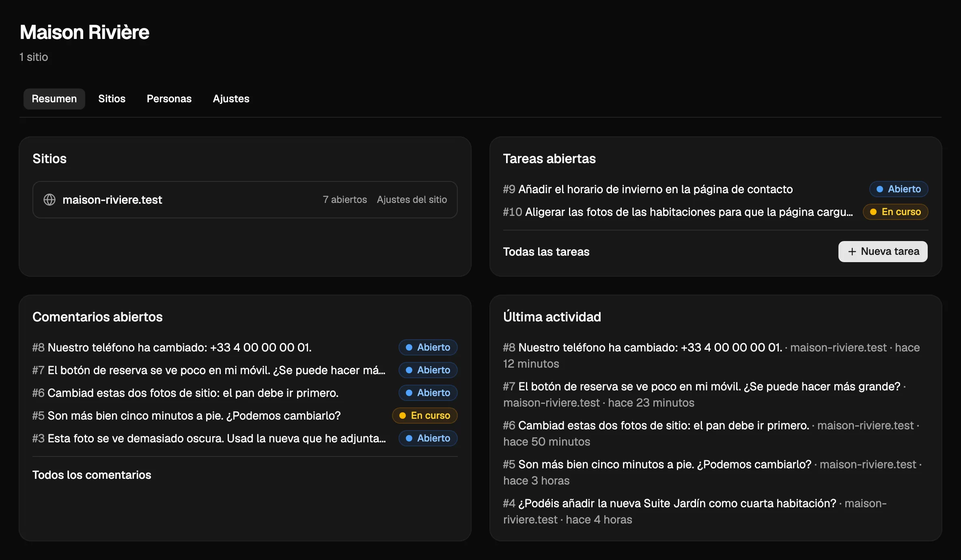The height and width of the screenshot is (560, 961).
Task: View 'Todos los comentarios'
Action: pyautogui.click(x=92, y=475)
